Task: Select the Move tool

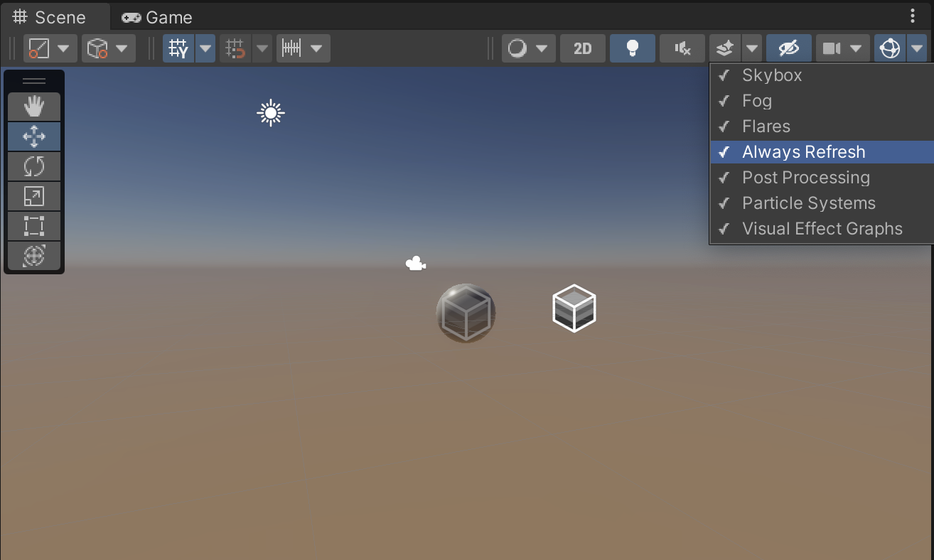Action: (x=34, y=136)
